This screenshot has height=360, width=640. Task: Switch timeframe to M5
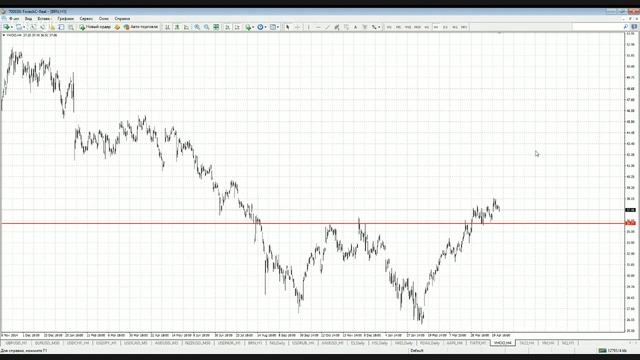pos(398,27)
